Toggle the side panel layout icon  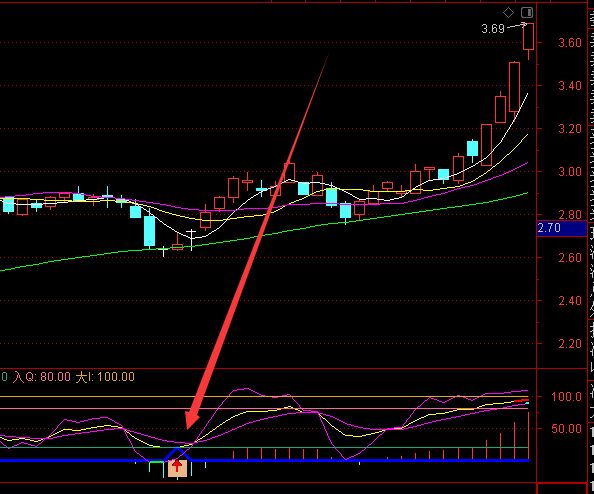[527, 13]
